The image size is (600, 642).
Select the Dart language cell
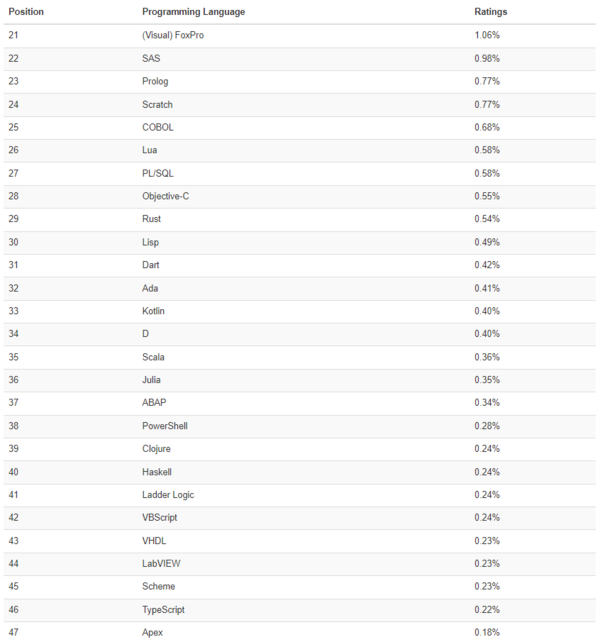[x=152, y=265]
